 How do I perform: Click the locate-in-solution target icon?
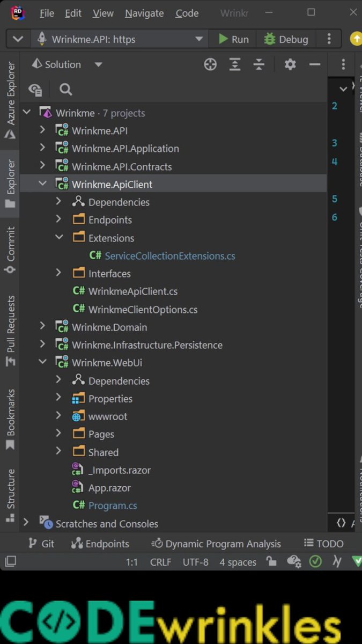tap(210, 64)
